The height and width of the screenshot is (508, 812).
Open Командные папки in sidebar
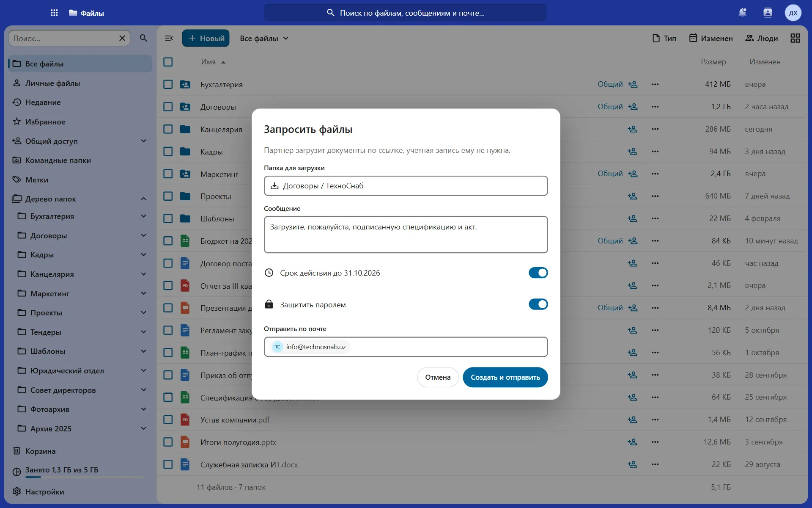[80, 160]
